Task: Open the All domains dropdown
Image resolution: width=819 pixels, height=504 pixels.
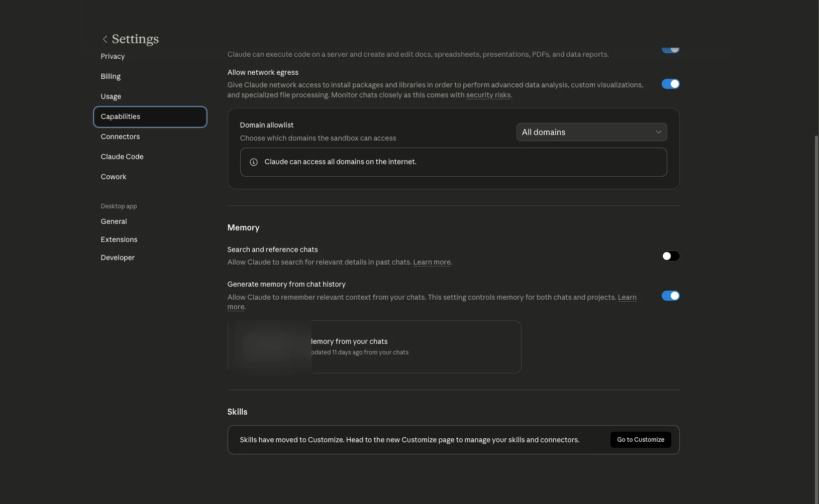Action: tap(591, 132)
